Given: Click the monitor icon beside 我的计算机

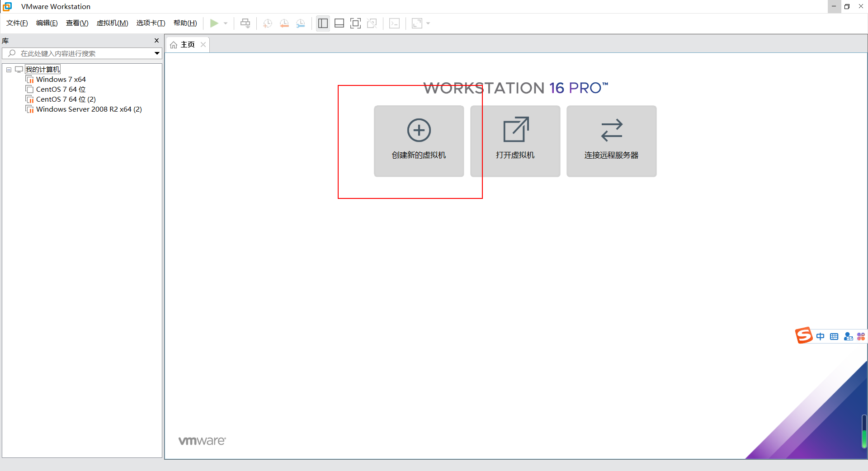Looking at the screenshot, I should tap(19, 69).
